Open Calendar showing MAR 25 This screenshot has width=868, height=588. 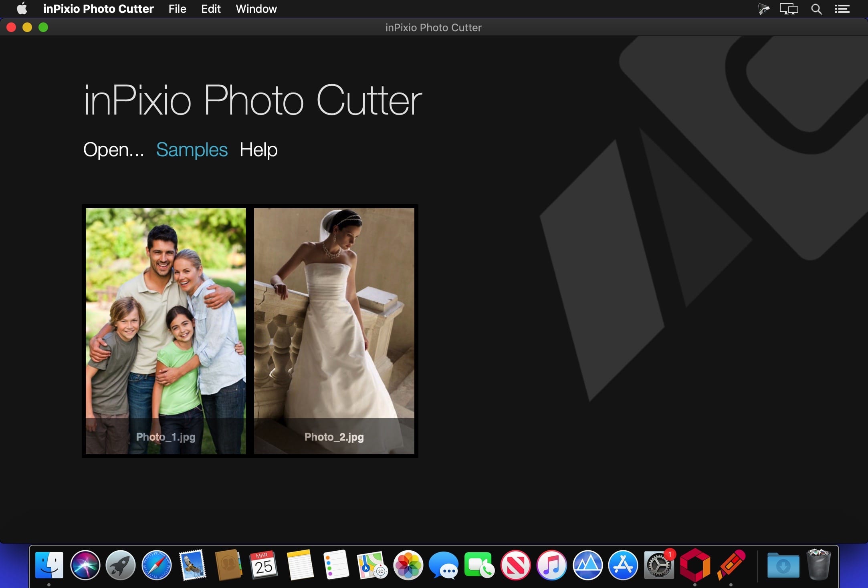(x=264, y=565)
